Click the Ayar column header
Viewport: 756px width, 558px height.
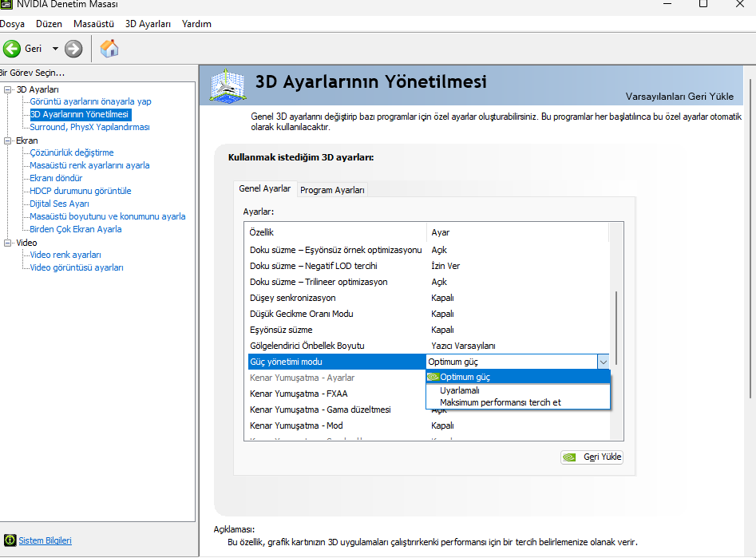pos(518,232)
